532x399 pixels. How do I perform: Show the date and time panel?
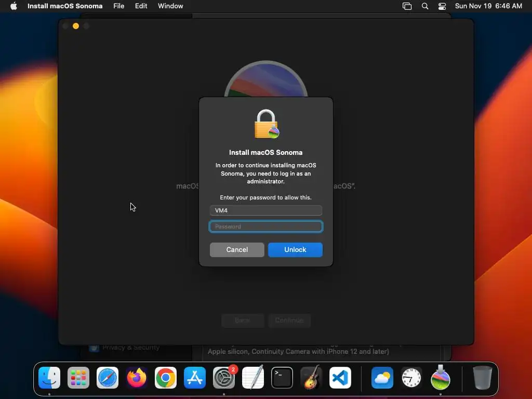488,6
